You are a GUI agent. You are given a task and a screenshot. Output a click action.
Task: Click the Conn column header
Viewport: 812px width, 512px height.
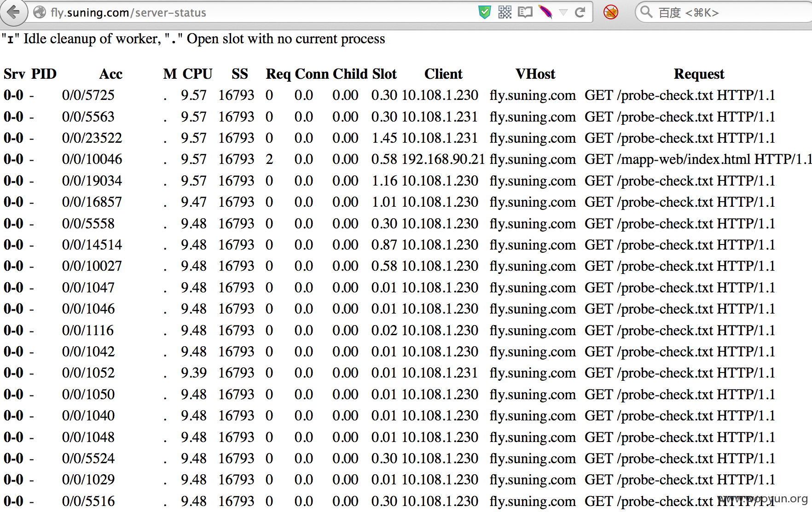point(312,74)
